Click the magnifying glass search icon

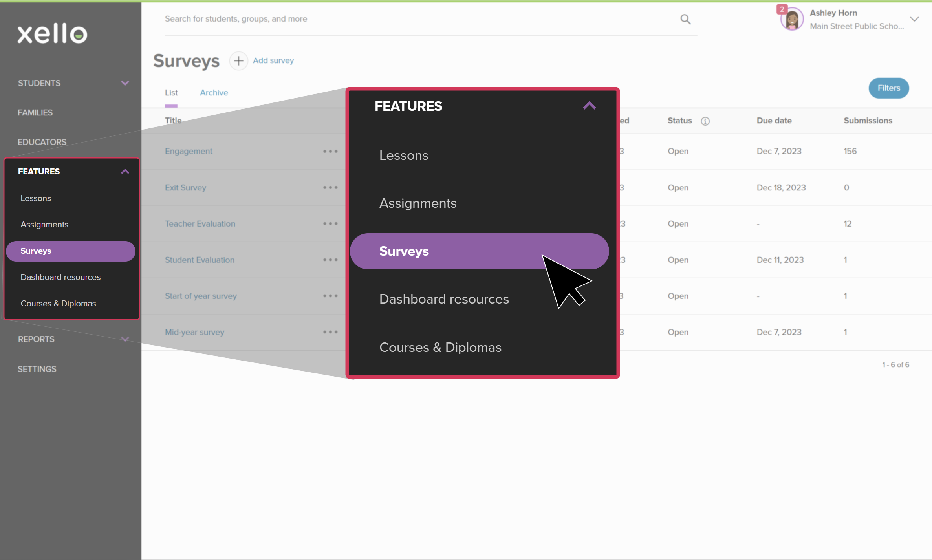click(x=685, y=19)
